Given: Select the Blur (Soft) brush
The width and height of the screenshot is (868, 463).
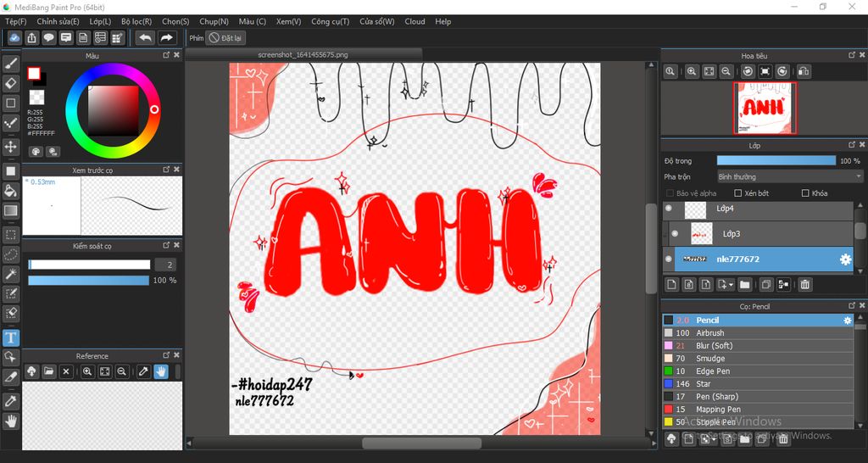Looking at the screenshot, I should (x=758, y=346).
